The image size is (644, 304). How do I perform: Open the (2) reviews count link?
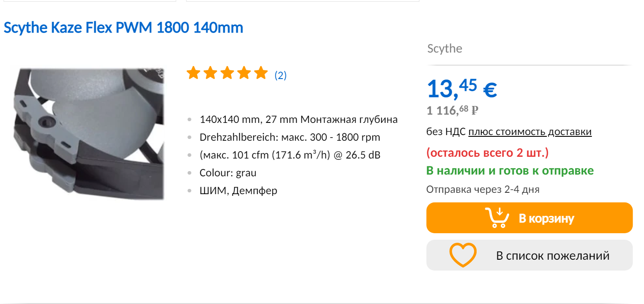tap(281, 76)
